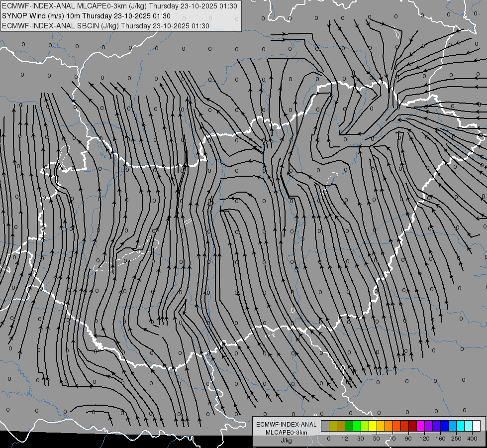Click ECMWF-INDEX-ANAL label inside the color legend
The width and height of the screenshot is (487, 448).
pos(287,425)
